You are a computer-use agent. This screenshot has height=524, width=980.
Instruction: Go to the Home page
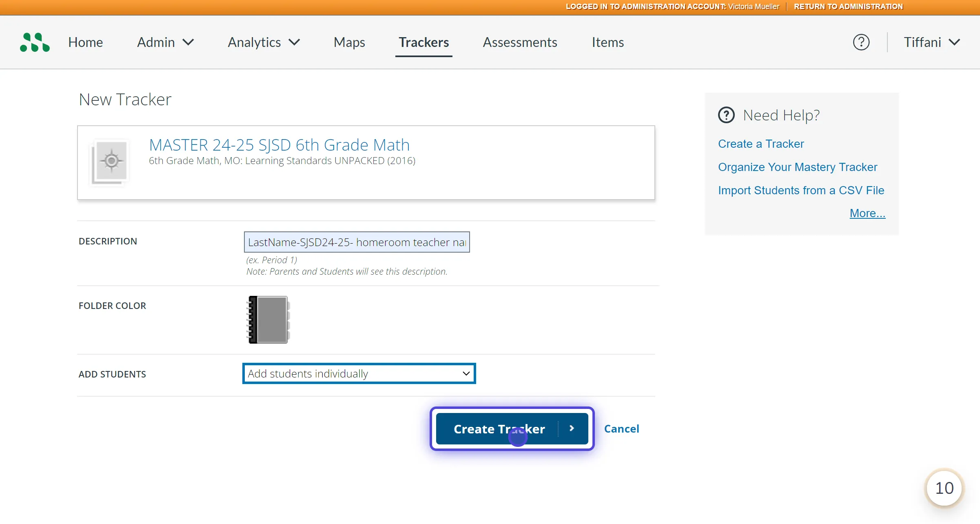85,42
